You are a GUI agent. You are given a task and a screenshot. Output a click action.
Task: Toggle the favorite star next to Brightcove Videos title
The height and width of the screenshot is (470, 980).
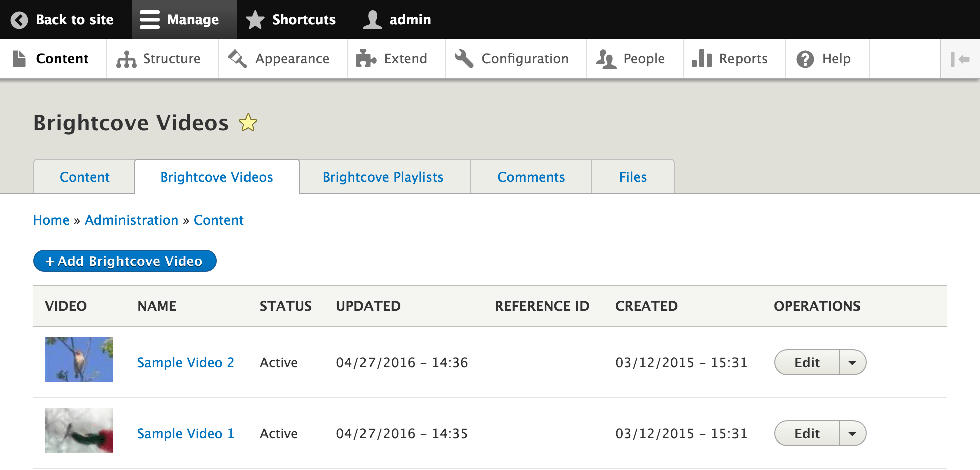pos(248,123)
